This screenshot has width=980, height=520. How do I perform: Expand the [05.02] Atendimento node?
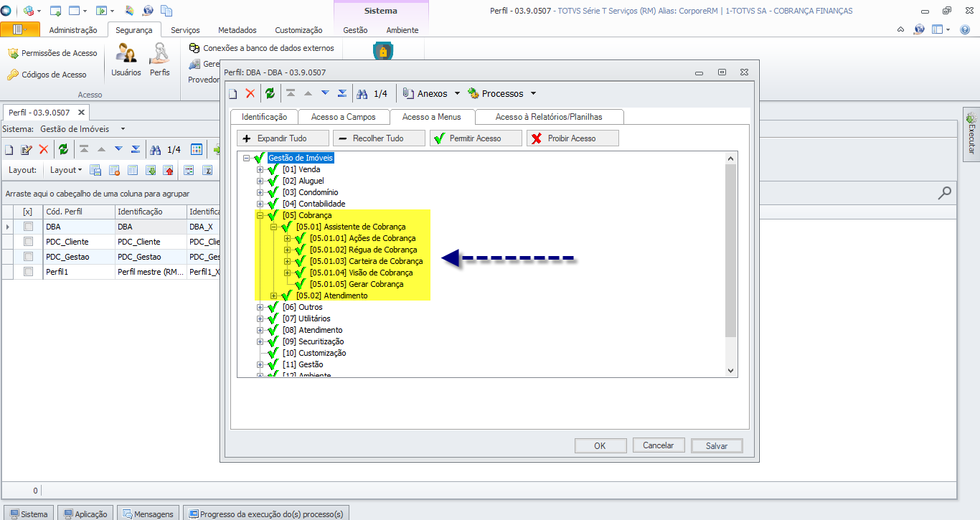click(x=274, y=296)
